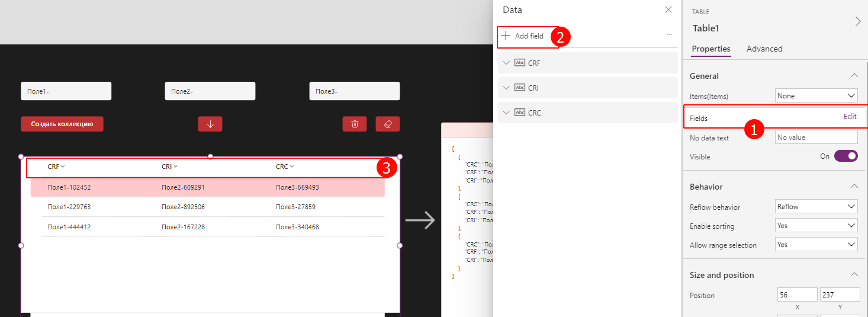Open the Enable sorting dropdown
Screen dimensions: 868x317
[816, 226]
